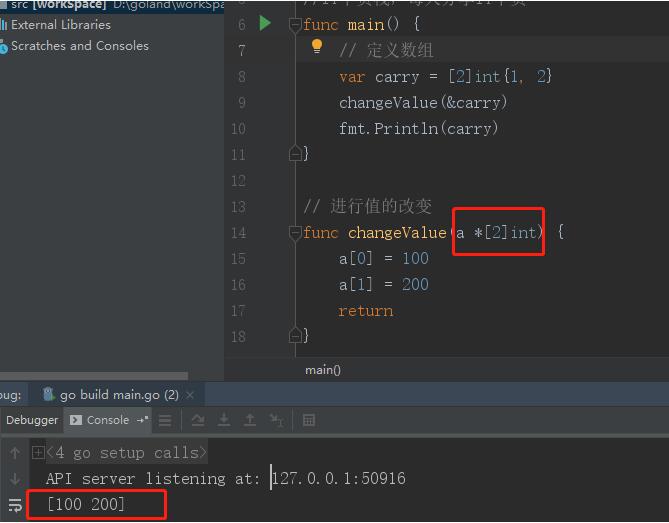The image size is (669, 523).
Task: Click the green run gutter arrow beside main
Action: pos(265,23)
